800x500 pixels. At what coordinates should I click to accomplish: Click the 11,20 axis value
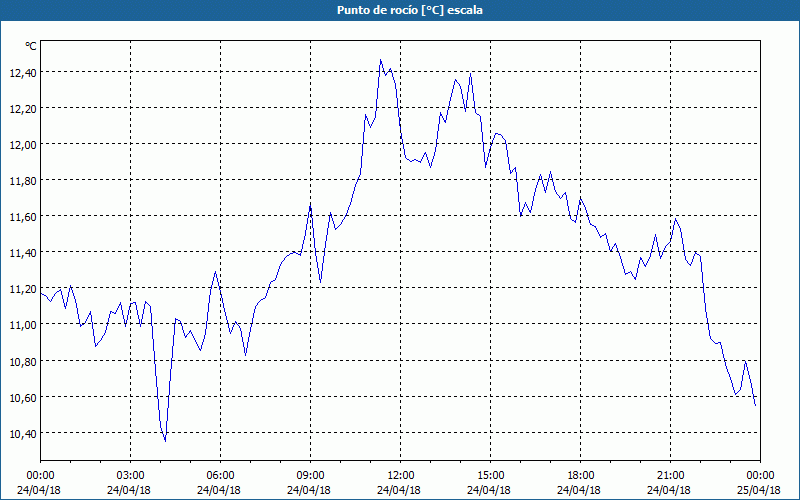coord(23,289)
